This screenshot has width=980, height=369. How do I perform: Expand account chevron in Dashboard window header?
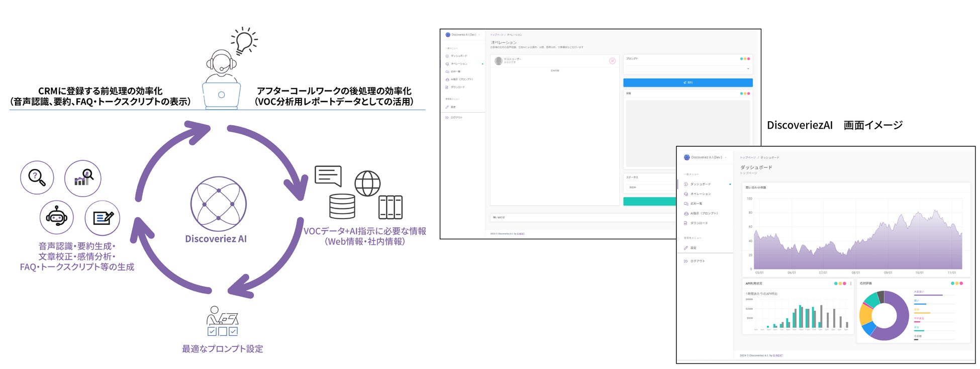[726, 157]
